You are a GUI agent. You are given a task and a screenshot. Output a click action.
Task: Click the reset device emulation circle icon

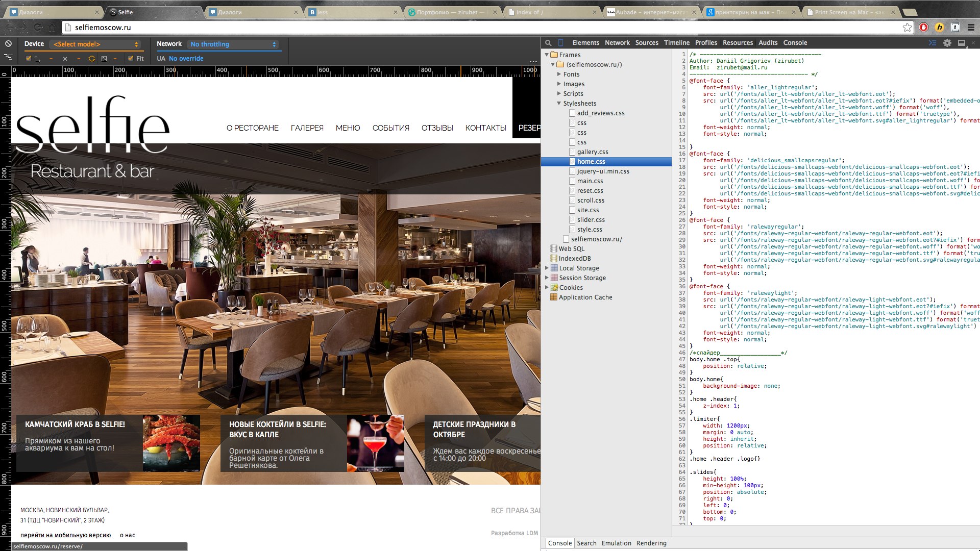(8, 44)
